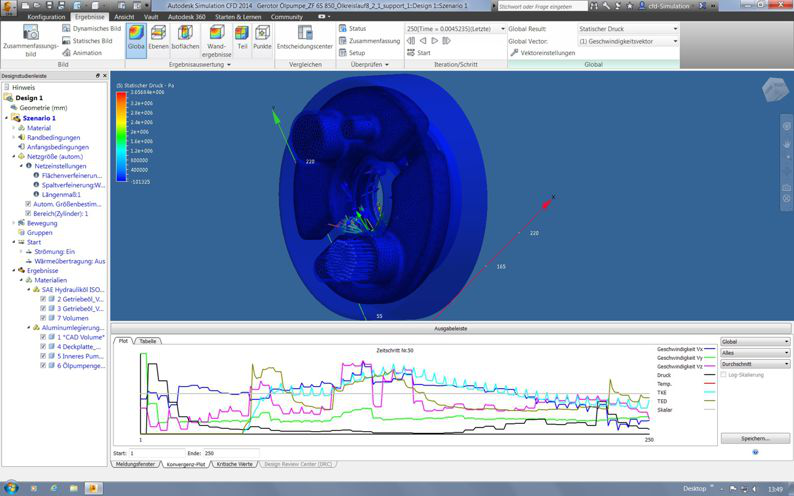Open the Status review

[352, 28]
